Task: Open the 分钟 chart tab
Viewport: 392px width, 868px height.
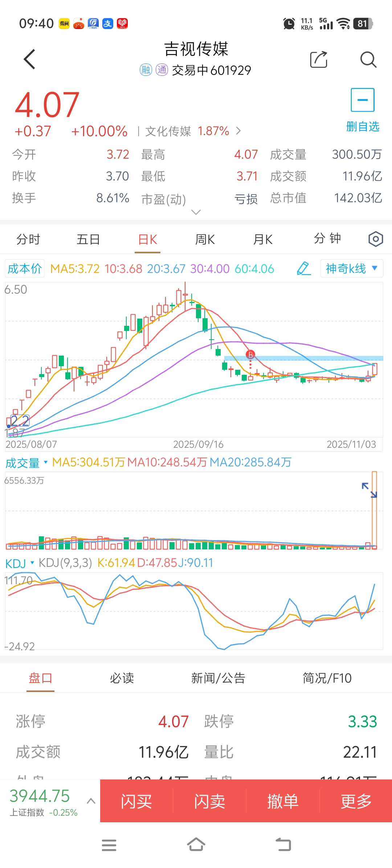Action: pyautogui.click(x=327, y=239)
